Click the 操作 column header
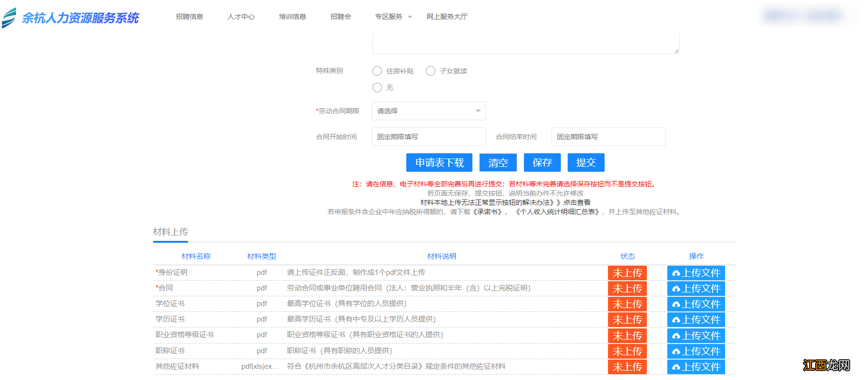The height and width of the screenshot is (380, 868). [696, 256]
